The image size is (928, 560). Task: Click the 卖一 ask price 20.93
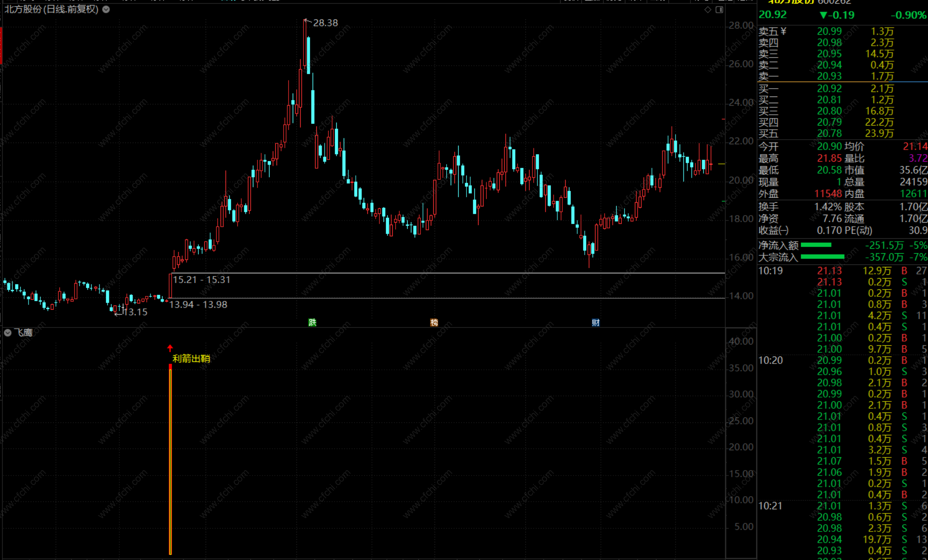click(x=829, y=76)
